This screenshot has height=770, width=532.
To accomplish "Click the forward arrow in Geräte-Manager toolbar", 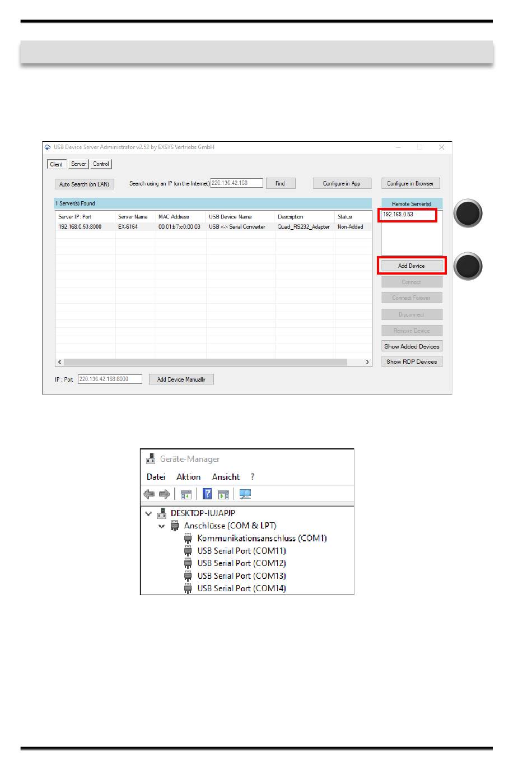I will [164, 494].
